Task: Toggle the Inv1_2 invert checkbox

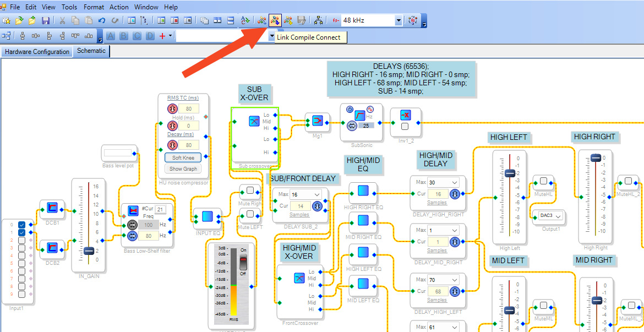Action: (x=405, y=127)
